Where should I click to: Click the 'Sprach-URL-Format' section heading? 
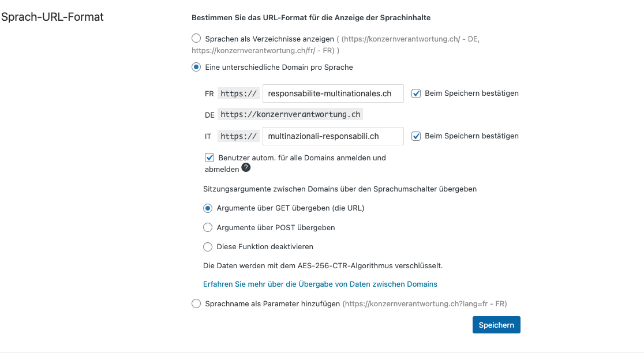coord(53,17)
